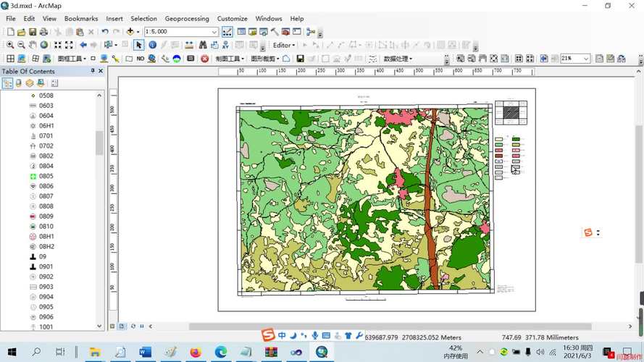Click the 制图工具 toolbar button

[x=228, y=59]
